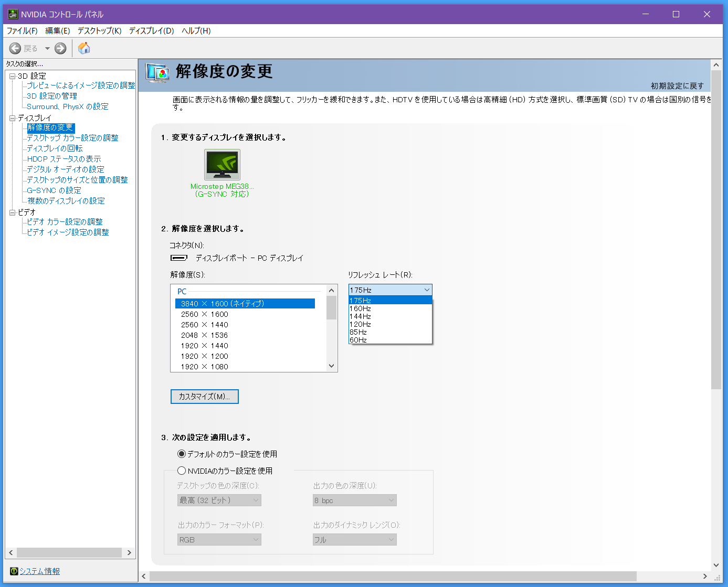
Task: Select resolution 3840 × 1600 (ネイティブ)
Action: pos(245,304)
